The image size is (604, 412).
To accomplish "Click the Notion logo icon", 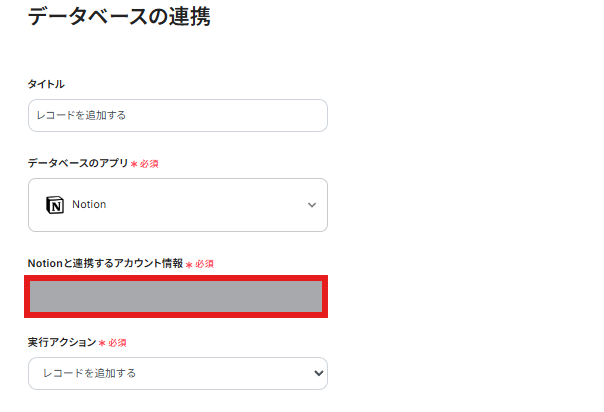I will [x=55, y=205].
